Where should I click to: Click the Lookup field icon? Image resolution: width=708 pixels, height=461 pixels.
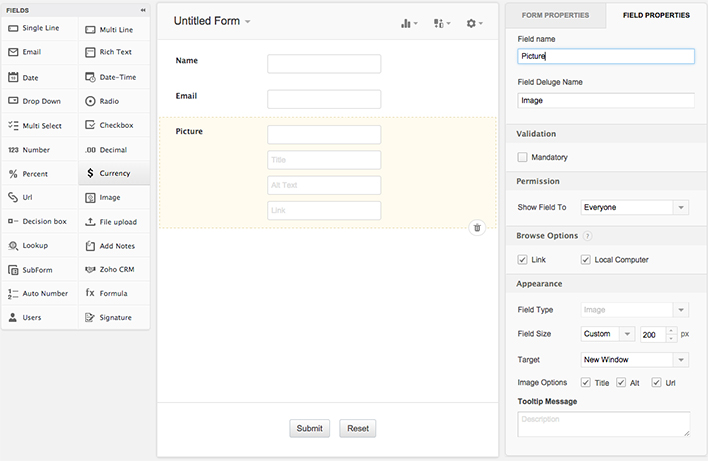pos(13,245)
